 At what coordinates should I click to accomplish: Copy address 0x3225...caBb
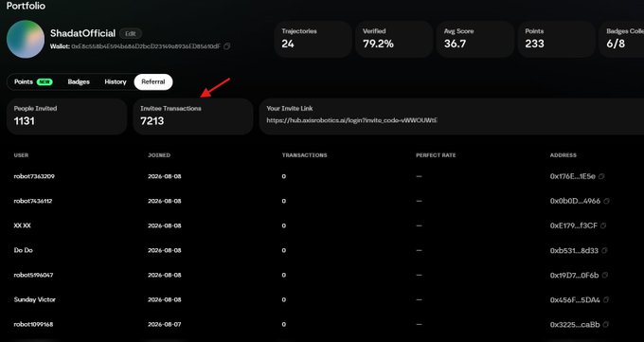click(606, 325)
